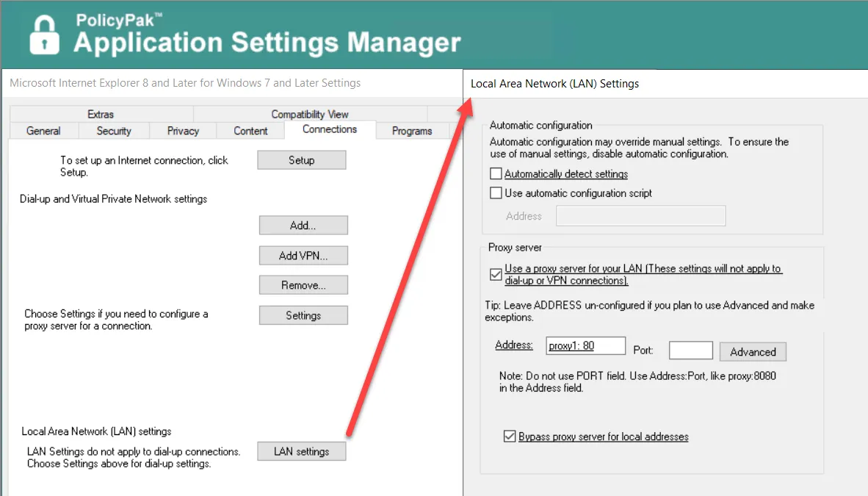The width and height of the screenshot is (868, 496).
Task: Click the Setup button
Action: (x=302, y=160)
